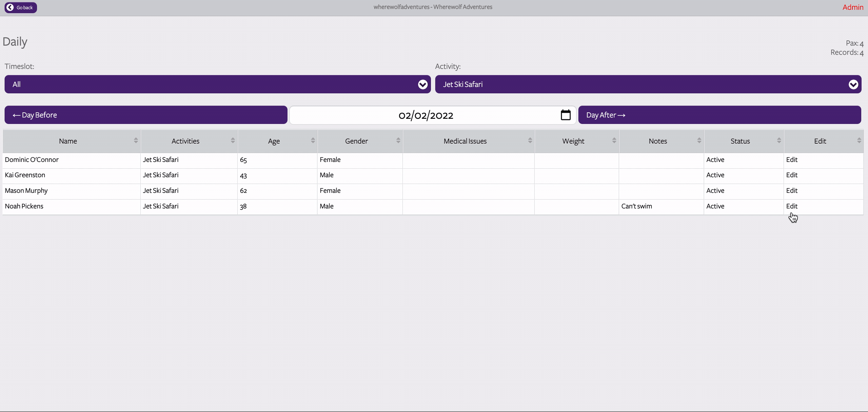Sort by Medical Issues column arrows

tap(530, 141)
